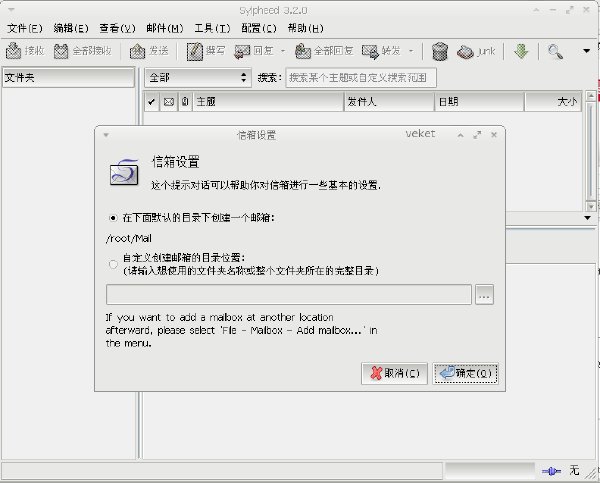
Task: Click the 取消(C) cancel button
Action: pos(394,373)
